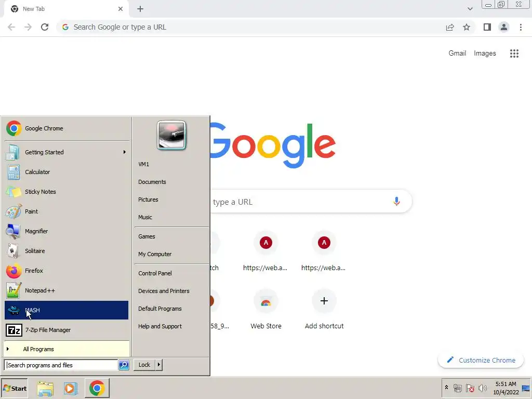Image resolution: width=532 pixels, height=399 pixels.
Task: Open Gmail link
Action: 457,54
